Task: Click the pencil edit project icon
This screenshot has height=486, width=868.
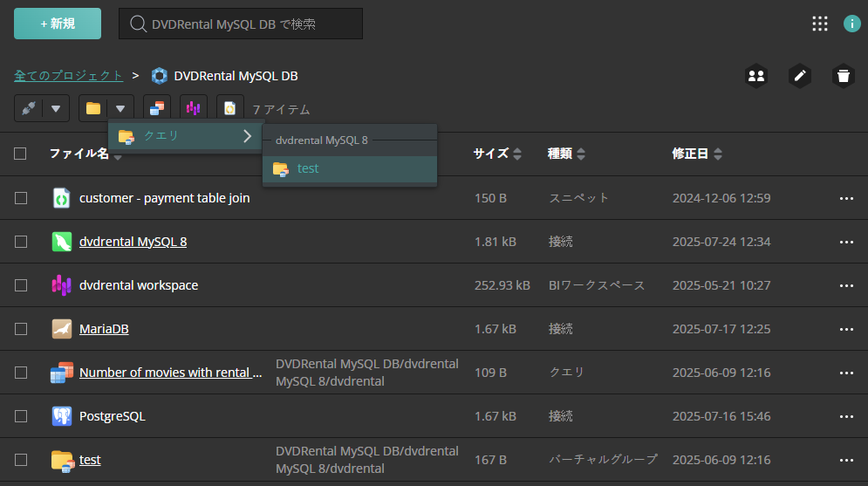Action: [799, 76]
